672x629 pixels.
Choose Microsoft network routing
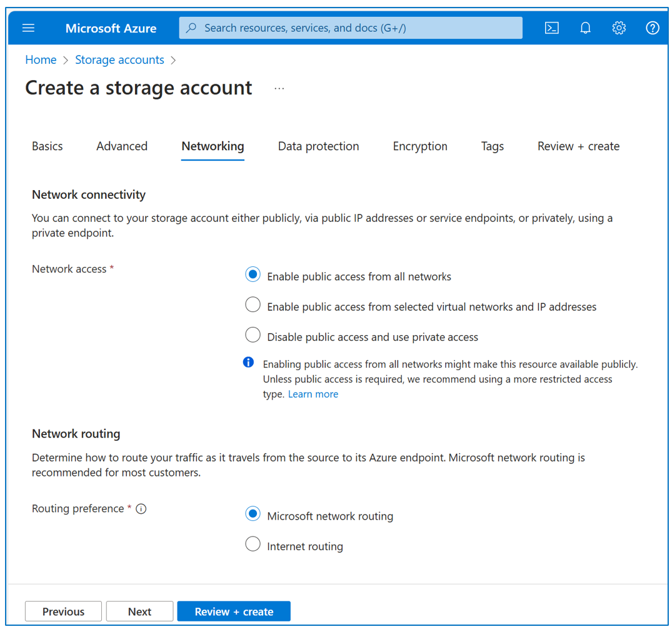[x=253, y=515]
